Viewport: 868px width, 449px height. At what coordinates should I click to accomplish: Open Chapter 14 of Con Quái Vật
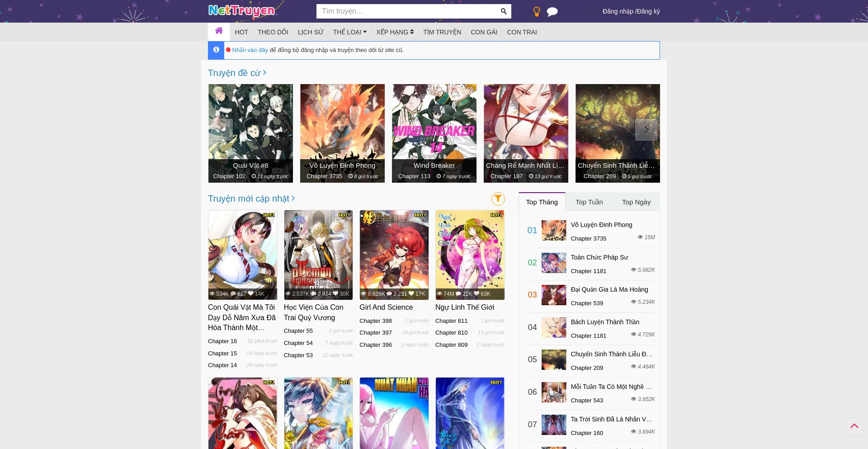222,365
